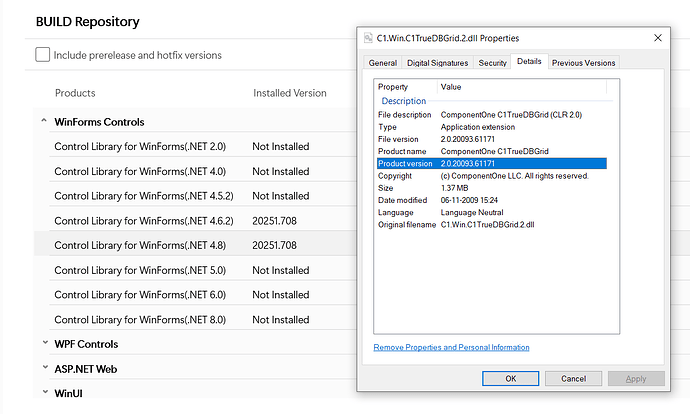Select the Details tab
The height and width of the screenshot is (414, 690).
[x=529, y=61]
